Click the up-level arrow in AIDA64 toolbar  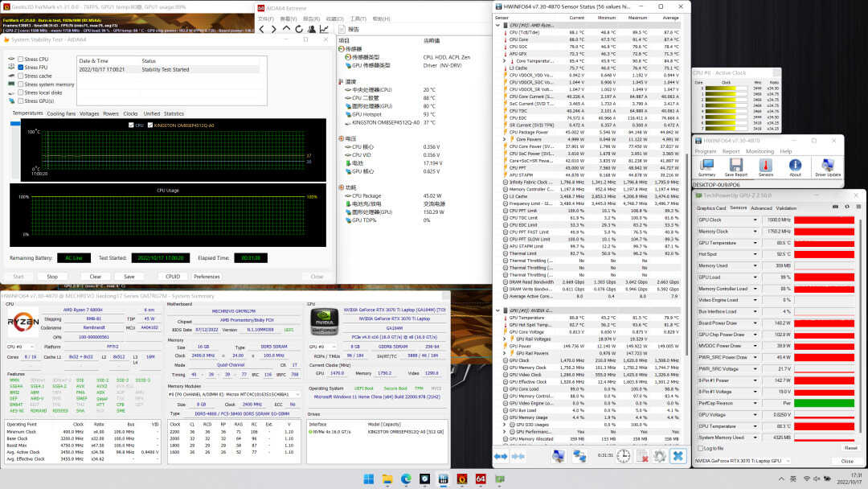point(286,29)
